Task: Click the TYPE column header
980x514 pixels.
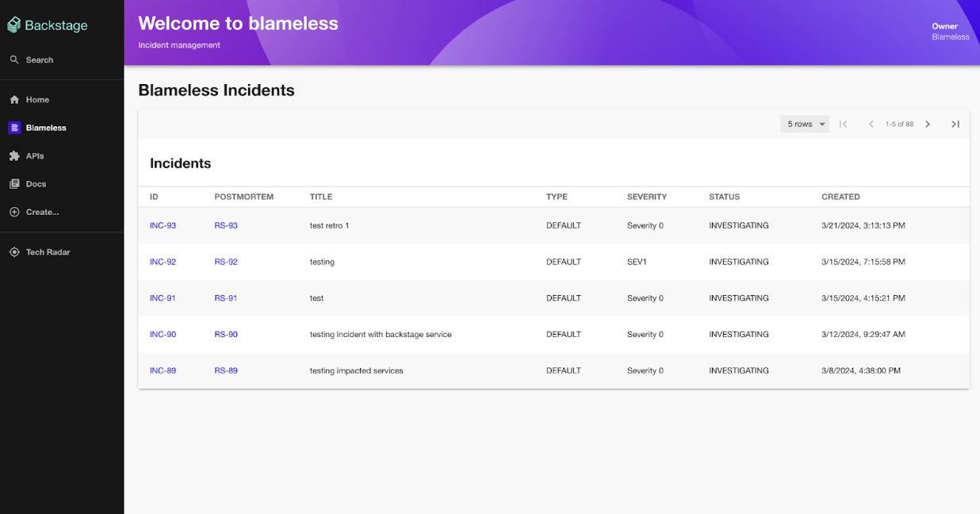Action: tap(557, 197)
